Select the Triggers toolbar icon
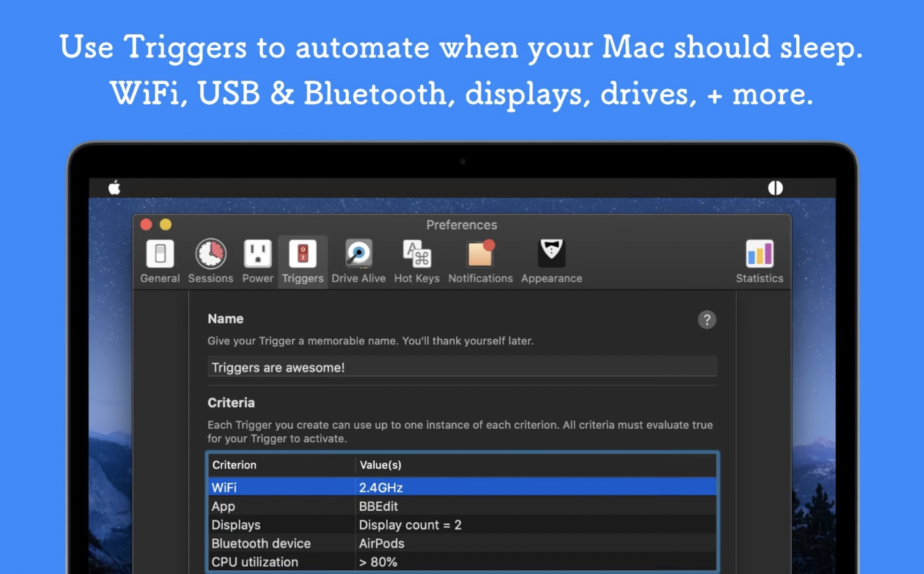The image size is (924, 574). pyautogui.click(x=303, y=261)
